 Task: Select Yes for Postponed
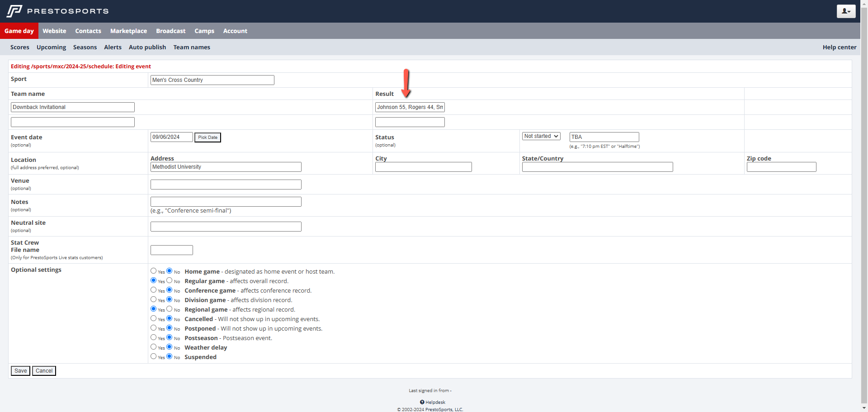coord(154,328)
